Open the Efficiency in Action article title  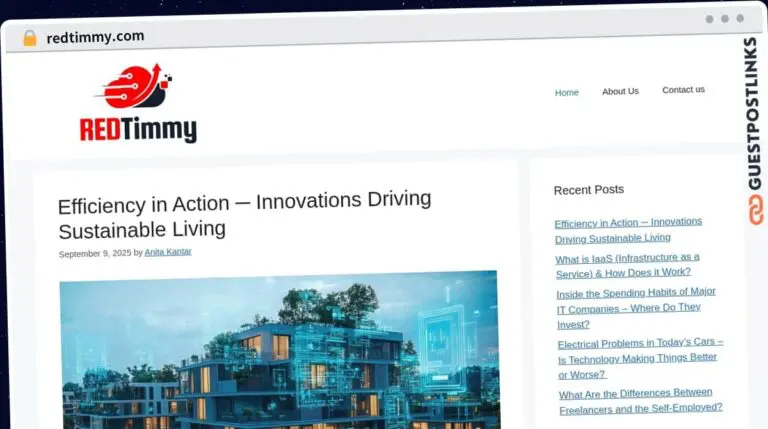point(244,214)
